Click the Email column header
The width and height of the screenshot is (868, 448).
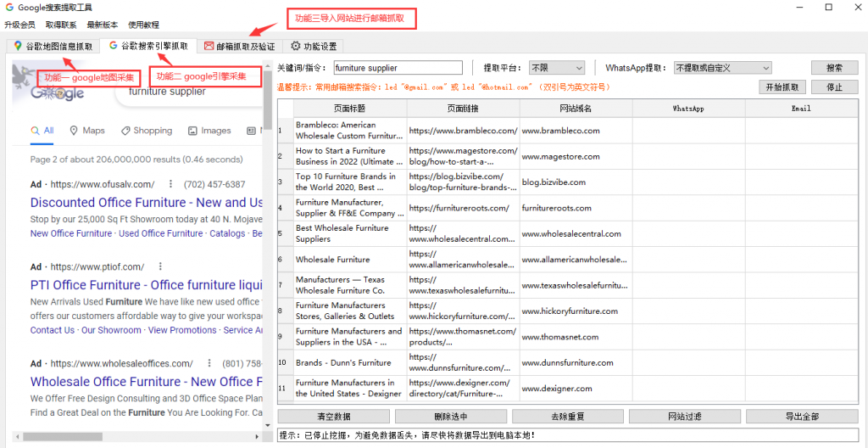tap(801, 109)
